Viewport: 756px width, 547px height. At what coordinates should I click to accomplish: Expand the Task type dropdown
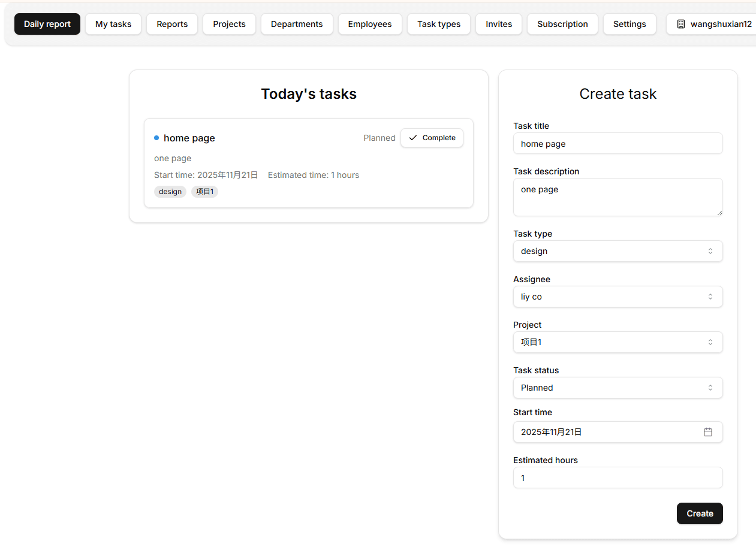click(618, 251)
